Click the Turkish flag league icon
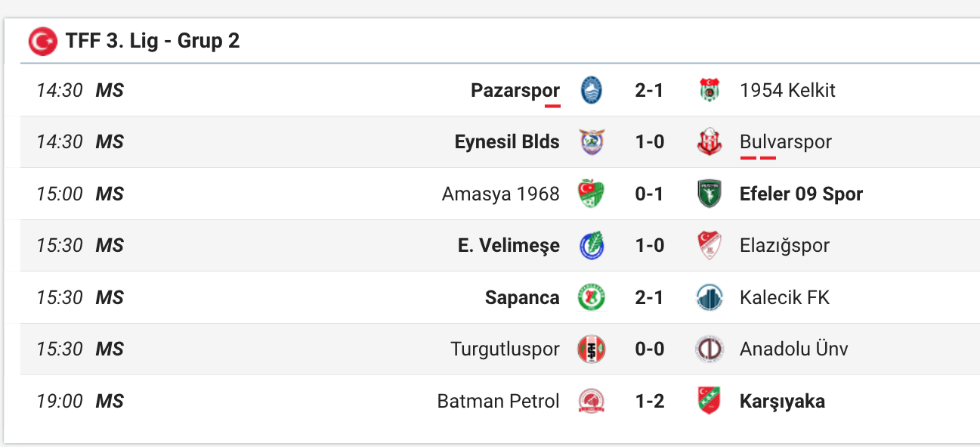Image resolution: width=980 pixels, height=447 pixels. tap(42, 41)
